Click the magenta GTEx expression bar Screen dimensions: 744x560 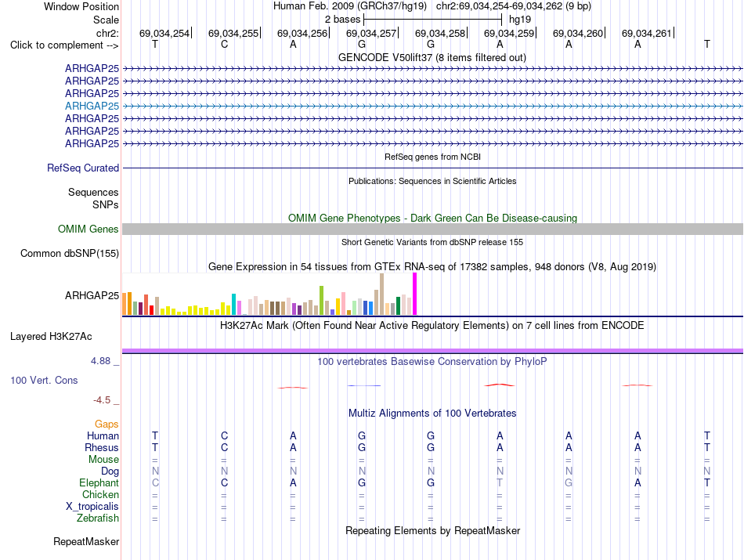(x=415, y=294)
